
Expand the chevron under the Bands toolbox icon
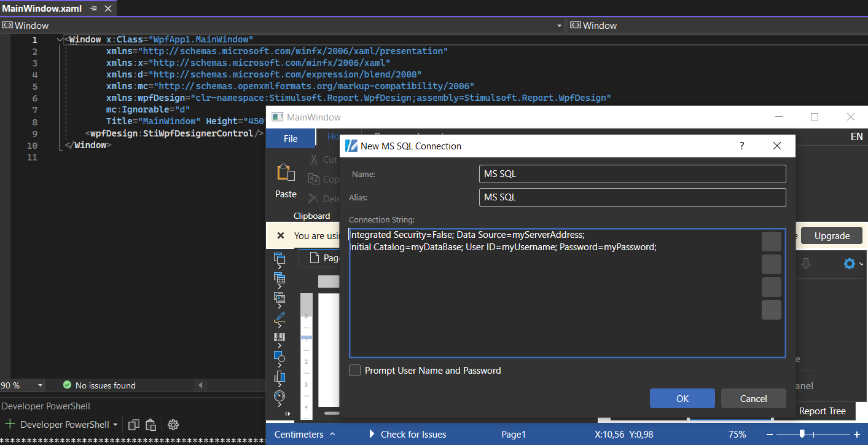coord(280,267)
